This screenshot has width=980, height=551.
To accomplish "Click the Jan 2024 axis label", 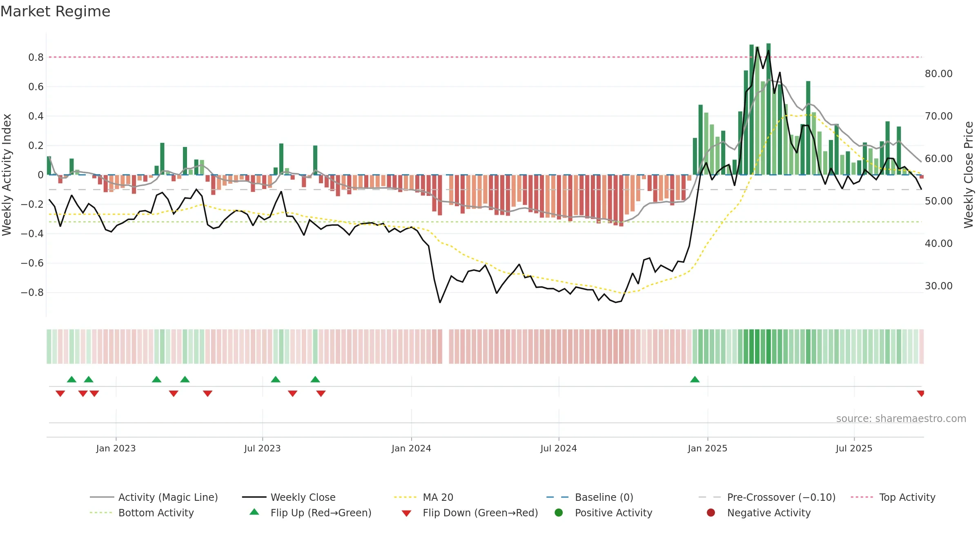I will (411, 448).
